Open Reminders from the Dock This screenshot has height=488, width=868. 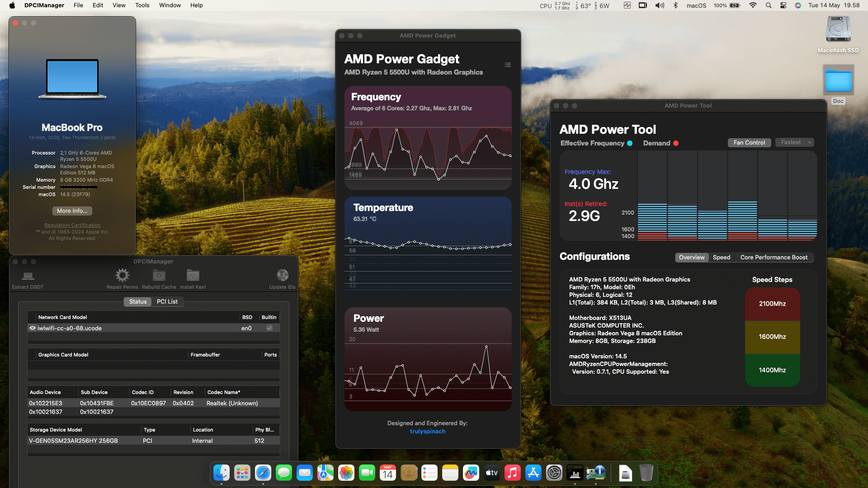tap(429, 473)
